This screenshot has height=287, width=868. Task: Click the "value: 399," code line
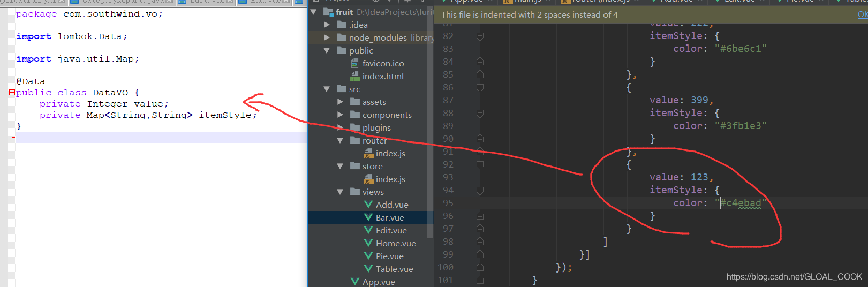[681, 100]
